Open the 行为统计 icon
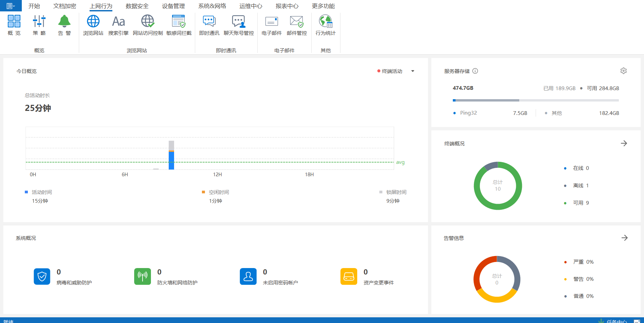 point(325,25)
